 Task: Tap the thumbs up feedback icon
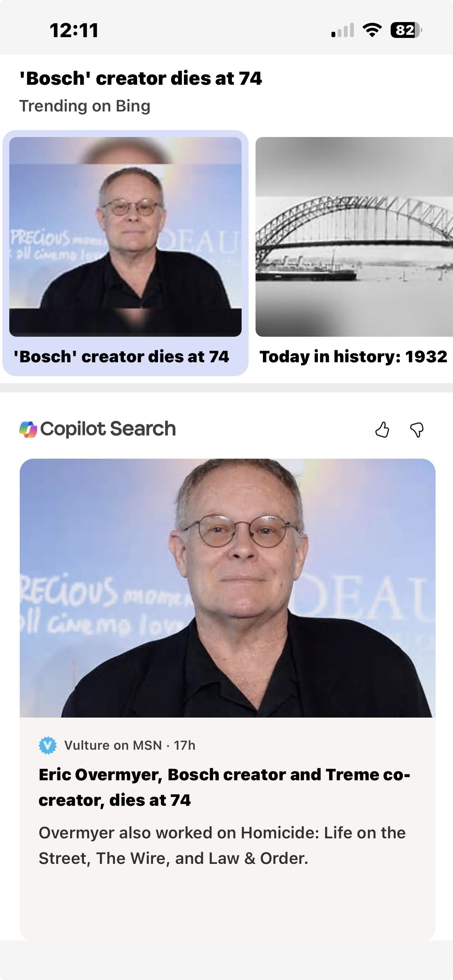[x=382, y=429]
